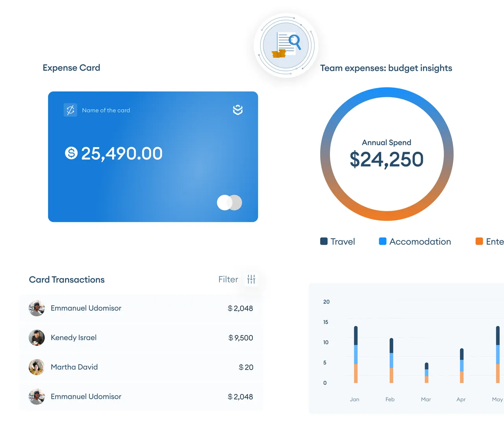The width and height of the screenshot is (504, 426).
Task: Click the Travel legend label
Action: pos(343,242)
